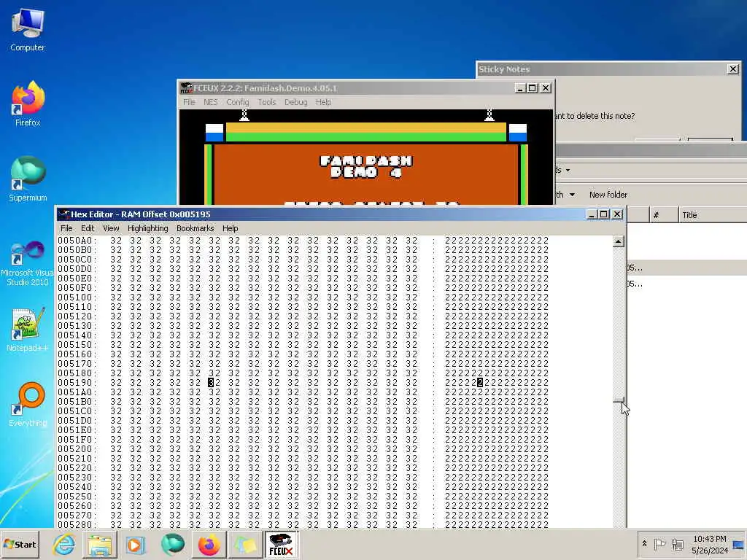Image resolution: width=747 pixels, height=560 pixels.
Task: Click the address label 0051F0
Action: [75, 440]
